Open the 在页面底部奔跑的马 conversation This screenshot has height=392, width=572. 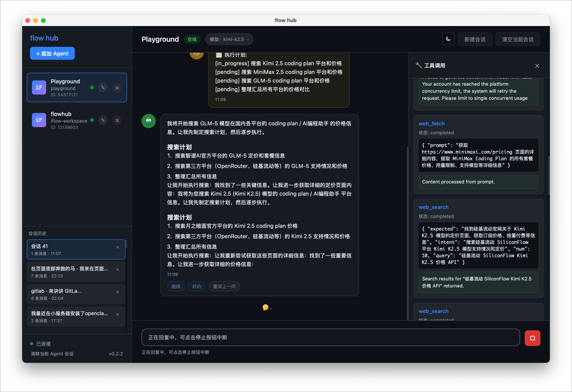(x=70, y=272)
